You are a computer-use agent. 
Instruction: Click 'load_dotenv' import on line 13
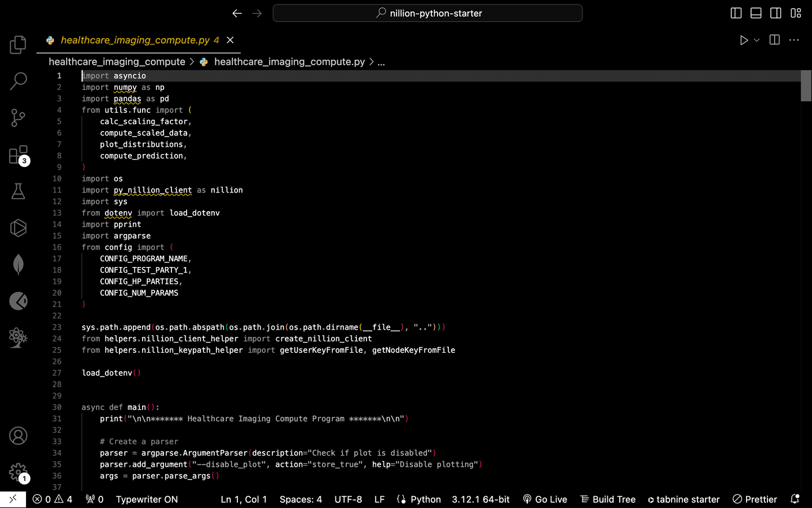195,213
